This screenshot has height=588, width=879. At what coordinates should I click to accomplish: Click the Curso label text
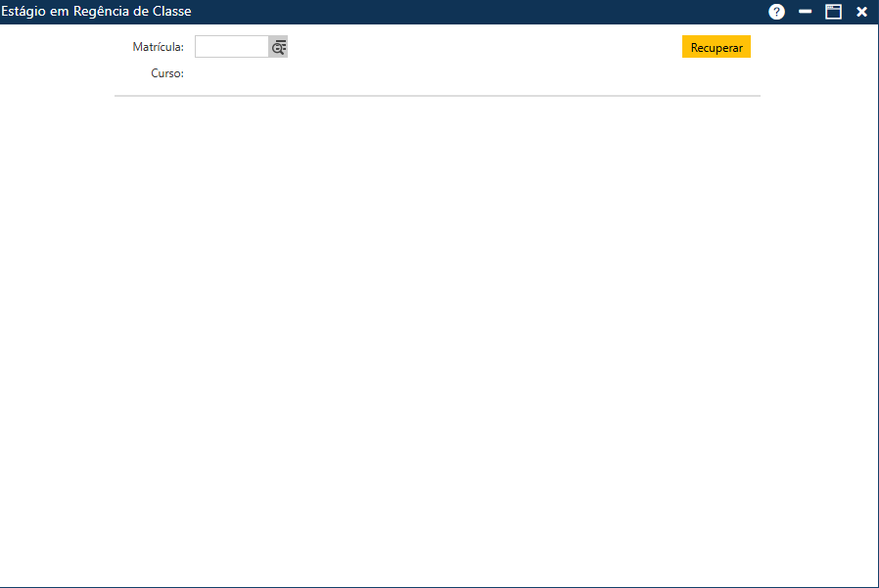click(x=166, y=73)
